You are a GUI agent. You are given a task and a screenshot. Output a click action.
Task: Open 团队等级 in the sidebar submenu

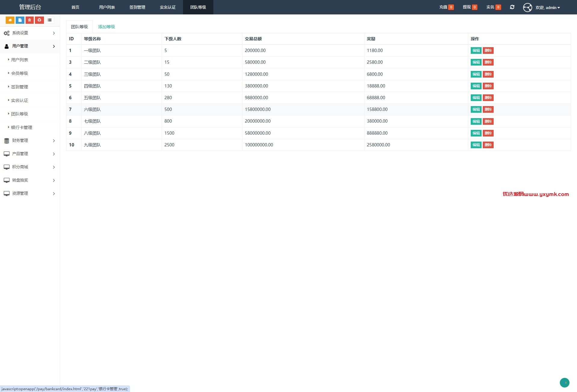pos(20,114)
